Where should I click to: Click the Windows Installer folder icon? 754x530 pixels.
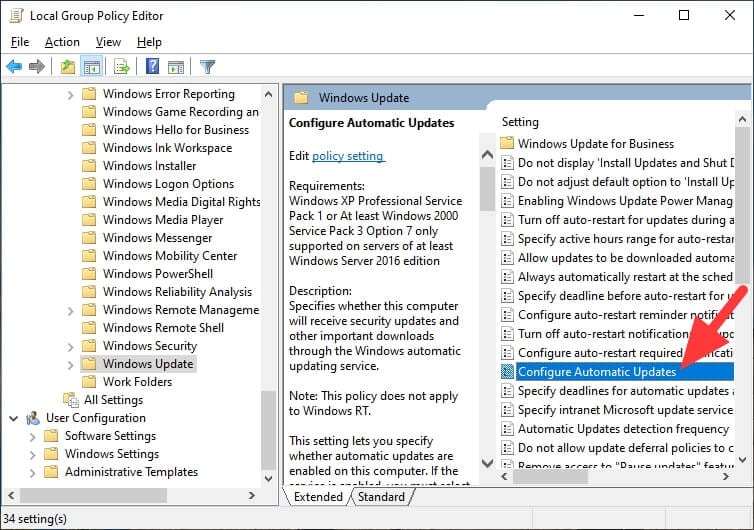click(x=89, y=166)
